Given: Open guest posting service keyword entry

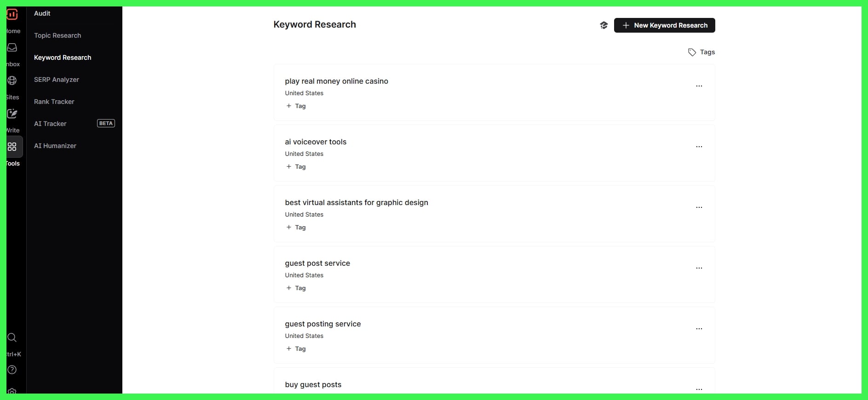Looking at the screenshot, I should pos(323,324).
